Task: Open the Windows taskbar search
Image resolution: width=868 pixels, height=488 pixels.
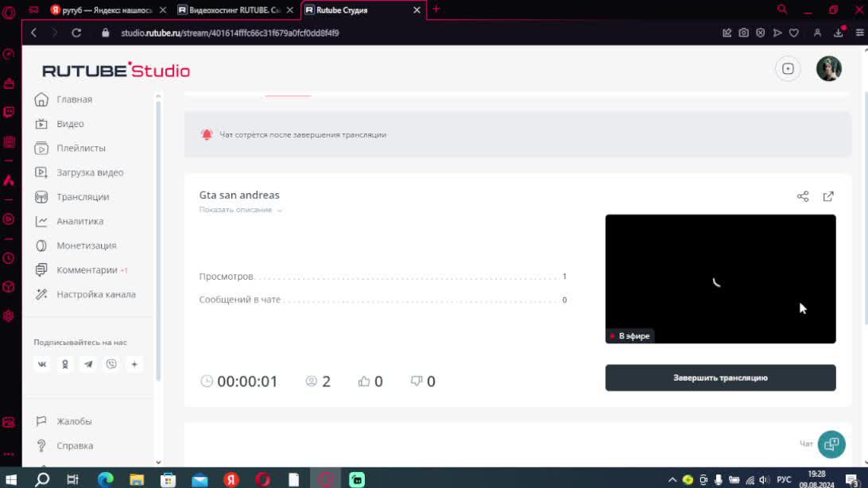Action: pyautogui.click(x=42, y=479)
